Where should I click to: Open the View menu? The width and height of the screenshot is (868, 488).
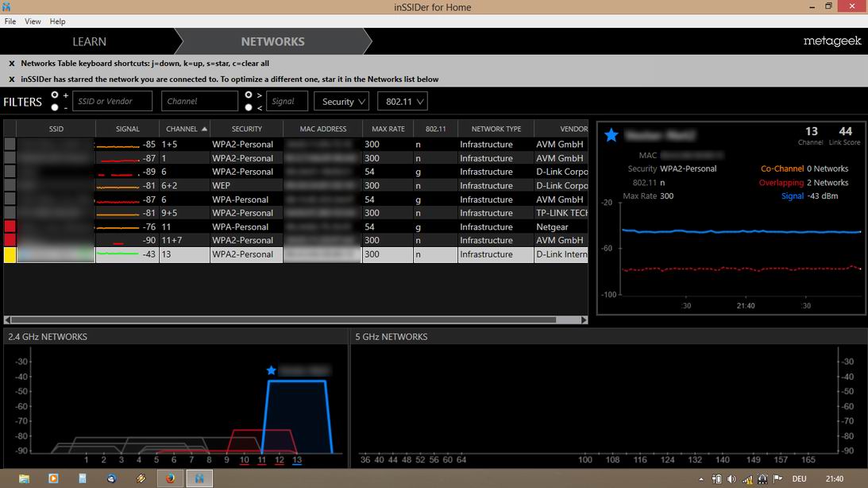click(x=33, y=21)
